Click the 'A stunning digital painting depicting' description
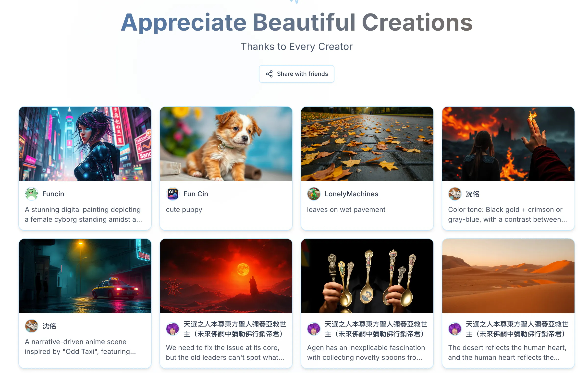Screen dimensions: 588x373 click(84, 214)
